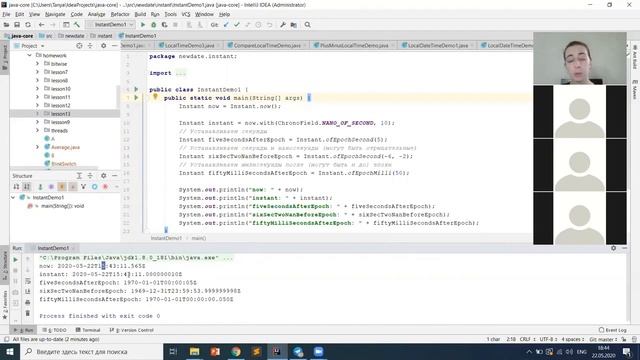Image resolution: width=640 pixels, height=360 pixels.
Task: Save all files with the floppy icon
Action: [17, 25]
